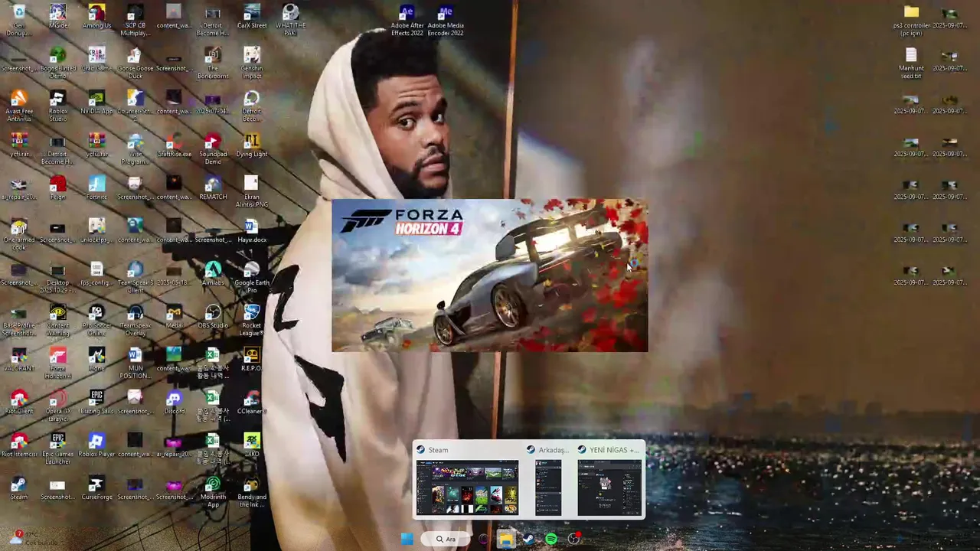Image resolution: width=980 pixels, height=551 pixels.
Task: Open the ps3 controller folder
Action: coord(911,21)
